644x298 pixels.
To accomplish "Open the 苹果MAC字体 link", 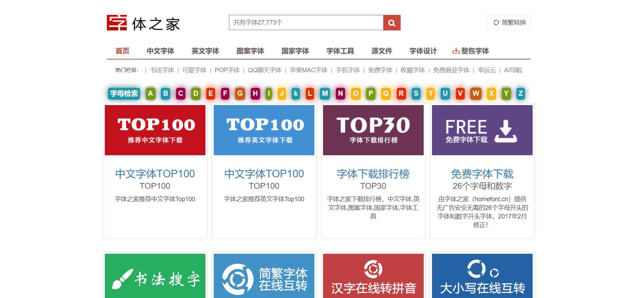I will click(309, 70).
